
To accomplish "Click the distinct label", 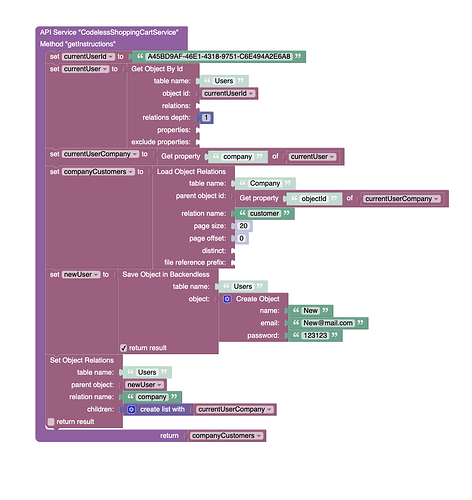I will point(214,251).
